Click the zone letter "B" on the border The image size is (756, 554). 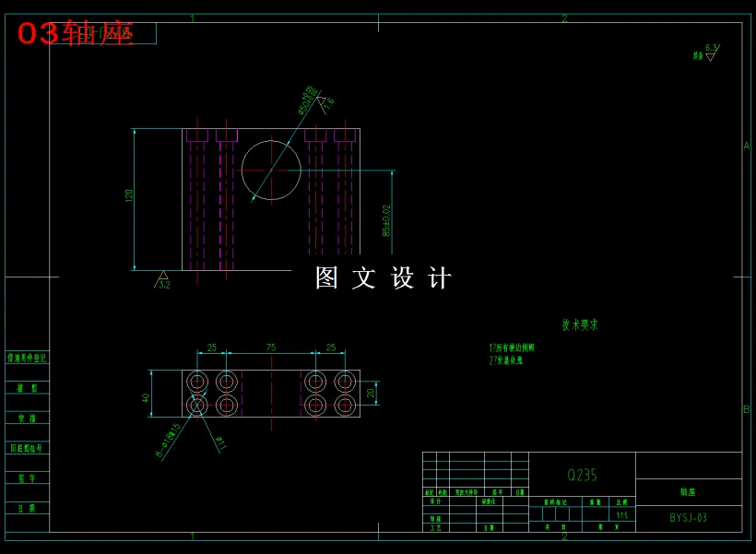747,409
